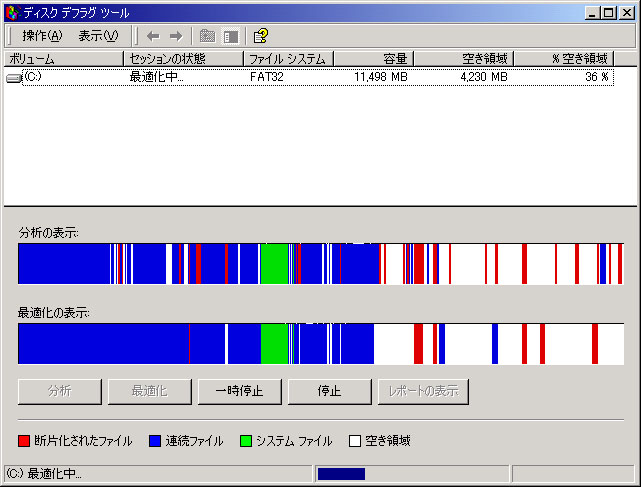641x487 pixels.
Task: Open the 操作(A) menu
Action: pyautogui.click(x=42, y=36)
